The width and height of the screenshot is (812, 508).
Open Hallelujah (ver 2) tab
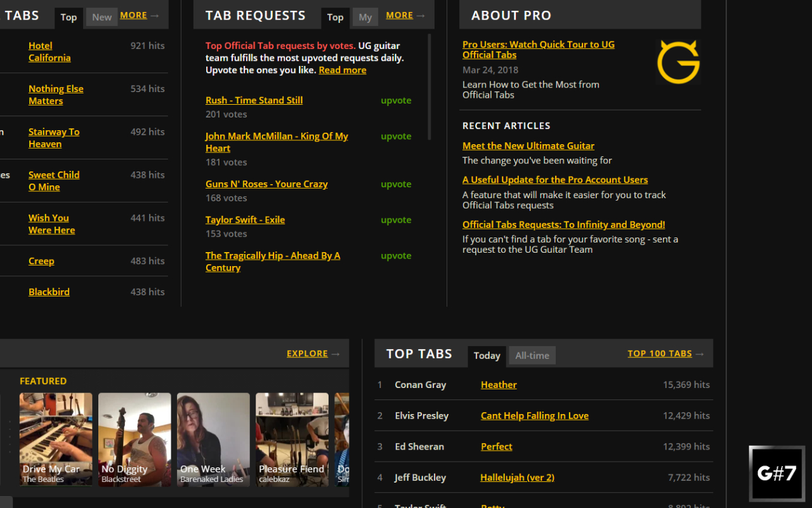(x=518, y=478)
